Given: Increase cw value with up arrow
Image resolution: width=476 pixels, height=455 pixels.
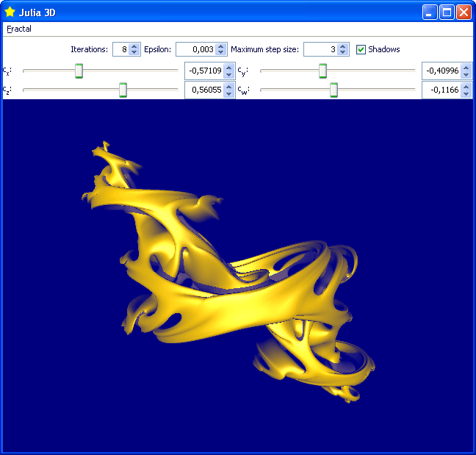Looking at the screenshot, I should click(x=466, y=87).
